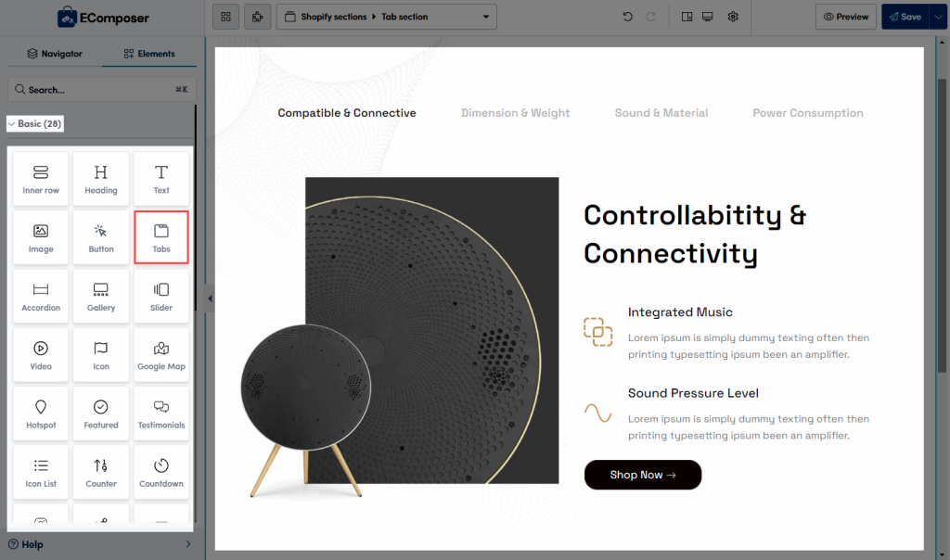
Task: Insert a Countdown element
Action: (161, 472)
